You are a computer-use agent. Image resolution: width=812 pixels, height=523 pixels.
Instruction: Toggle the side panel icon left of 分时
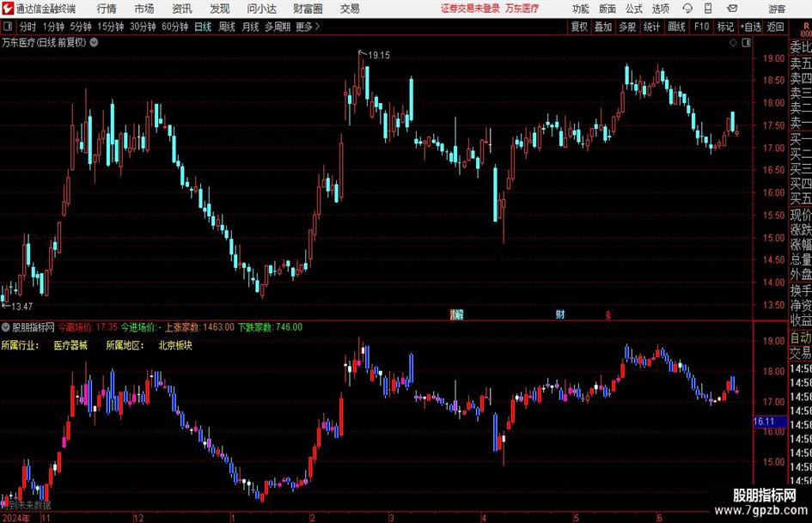pyautogui.click(x=8, y=27)
